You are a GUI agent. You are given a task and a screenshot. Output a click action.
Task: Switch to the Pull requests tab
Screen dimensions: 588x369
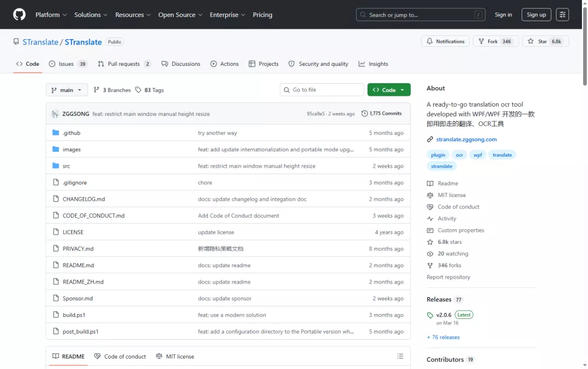pos(124,64)
